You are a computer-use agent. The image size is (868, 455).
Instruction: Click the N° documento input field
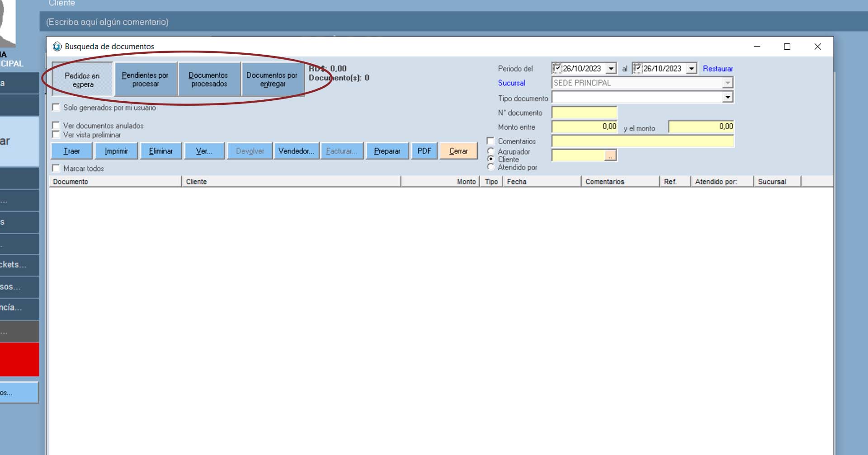tap(584, 113)
